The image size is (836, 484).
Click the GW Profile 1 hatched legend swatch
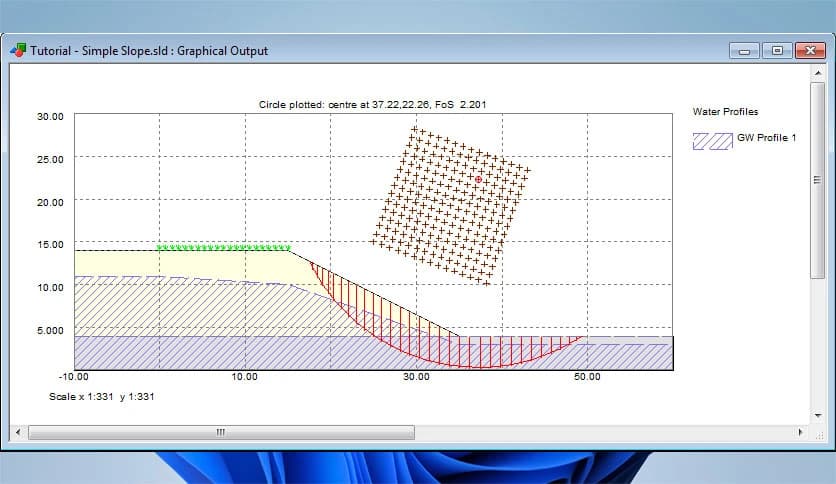tap(712, 140)
